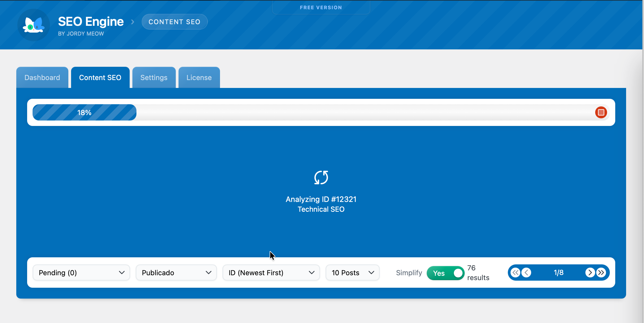Switch to the Dashboard tab
The height and width of the screenshot is (323, 644).
(42, 78)
